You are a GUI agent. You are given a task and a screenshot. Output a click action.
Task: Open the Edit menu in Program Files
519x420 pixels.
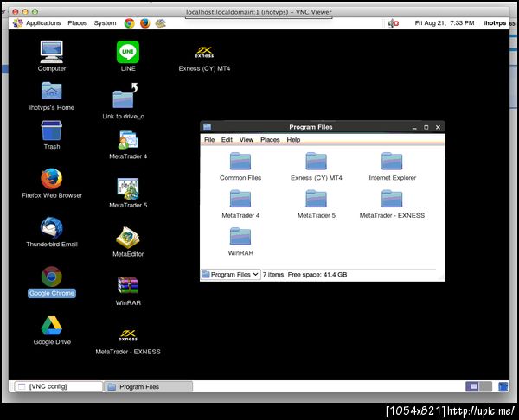(x=227, y=140)
